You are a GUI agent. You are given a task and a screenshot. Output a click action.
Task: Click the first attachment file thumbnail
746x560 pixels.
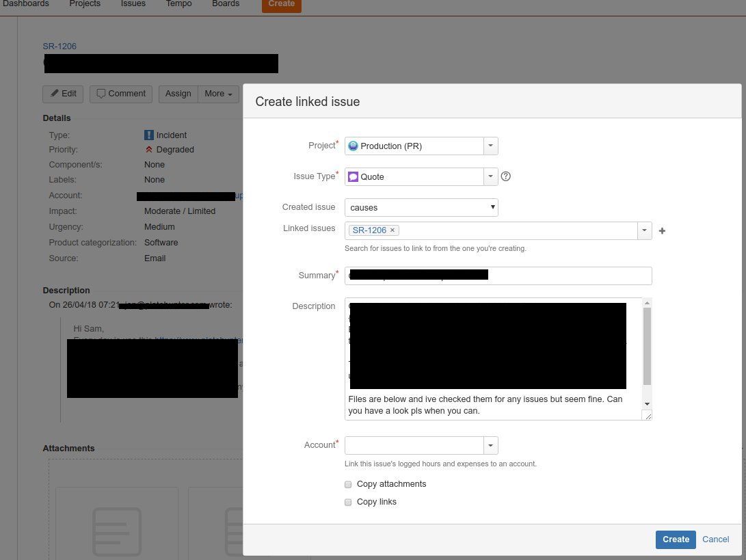pyautogui.click(x=117, y=523)
